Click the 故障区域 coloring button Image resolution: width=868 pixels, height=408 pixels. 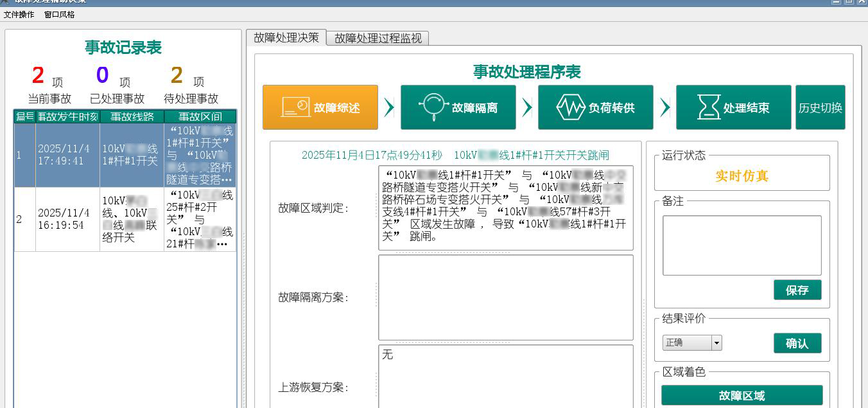(x=742, y=395)
